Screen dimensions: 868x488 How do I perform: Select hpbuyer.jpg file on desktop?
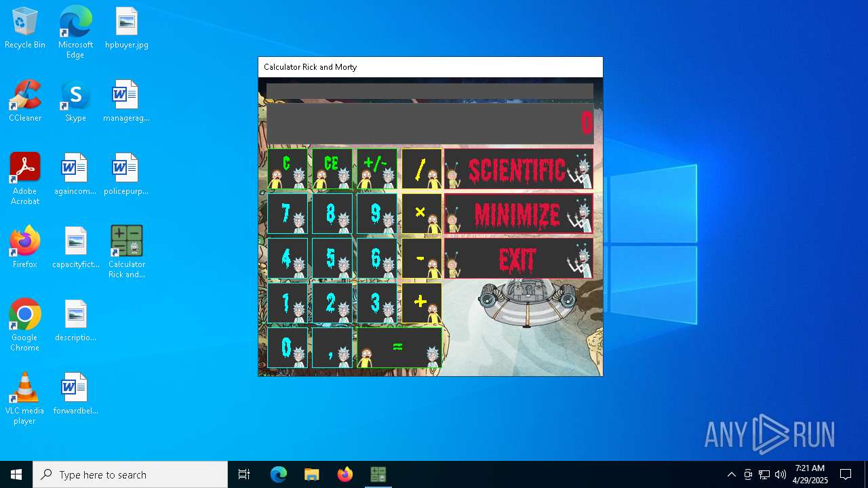127,28
